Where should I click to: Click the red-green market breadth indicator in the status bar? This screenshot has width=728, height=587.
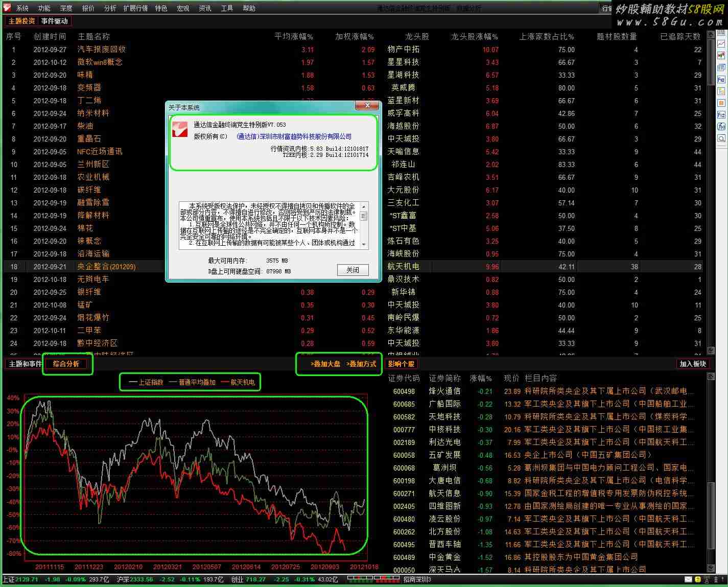coord(373,579)
